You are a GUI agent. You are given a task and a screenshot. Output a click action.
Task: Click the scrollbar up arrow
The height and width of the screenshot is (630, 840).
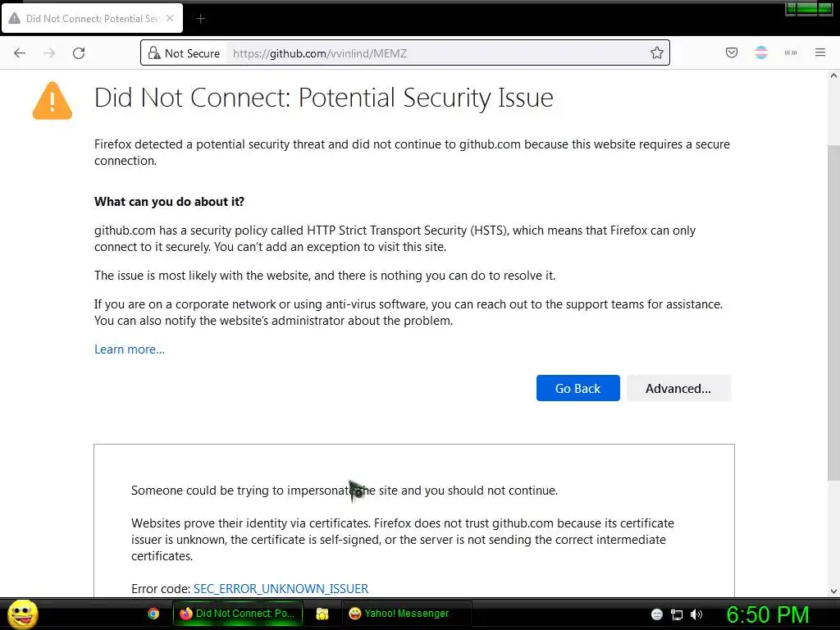(833, 76)
